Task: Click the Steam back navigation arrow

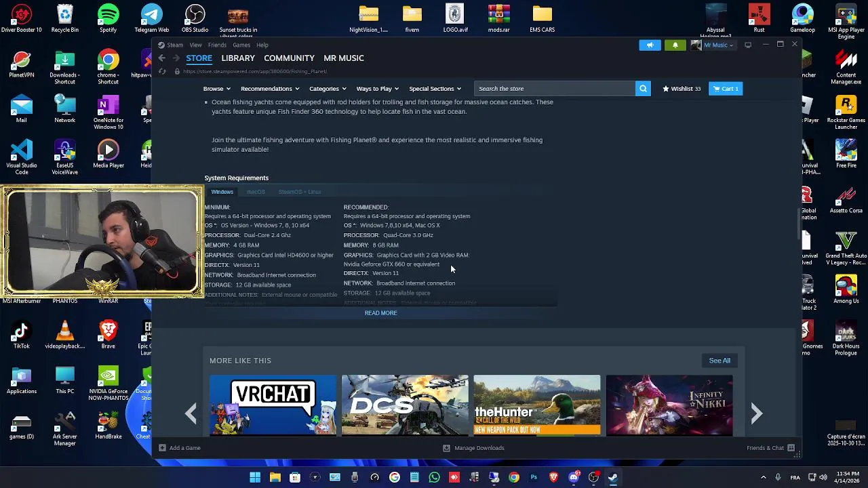Action: 162,58
